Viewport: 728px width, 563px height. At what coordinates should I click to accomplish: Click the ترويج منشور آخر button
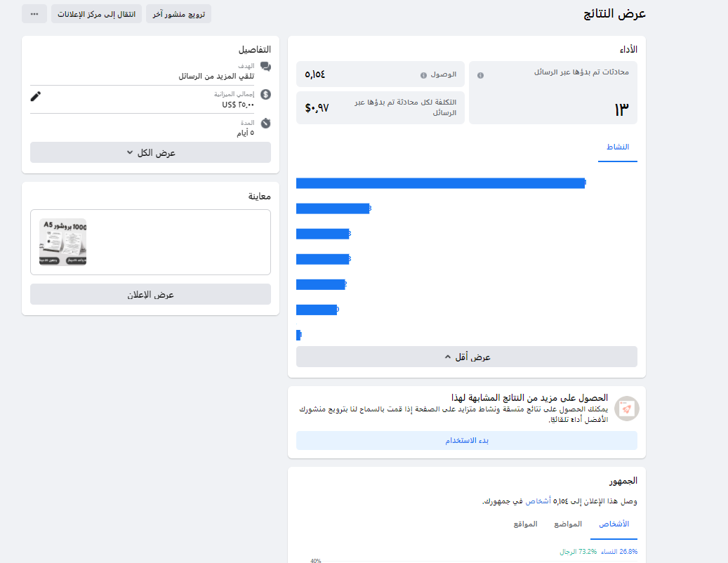tap(178, 13)
